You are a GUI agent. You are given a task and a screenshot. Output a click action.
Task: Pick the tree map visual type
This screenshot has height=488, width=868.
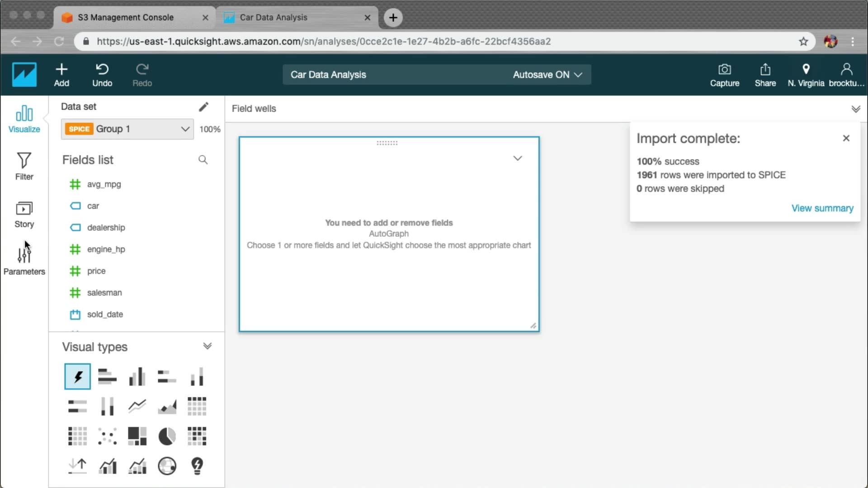(x=137, y=436)
